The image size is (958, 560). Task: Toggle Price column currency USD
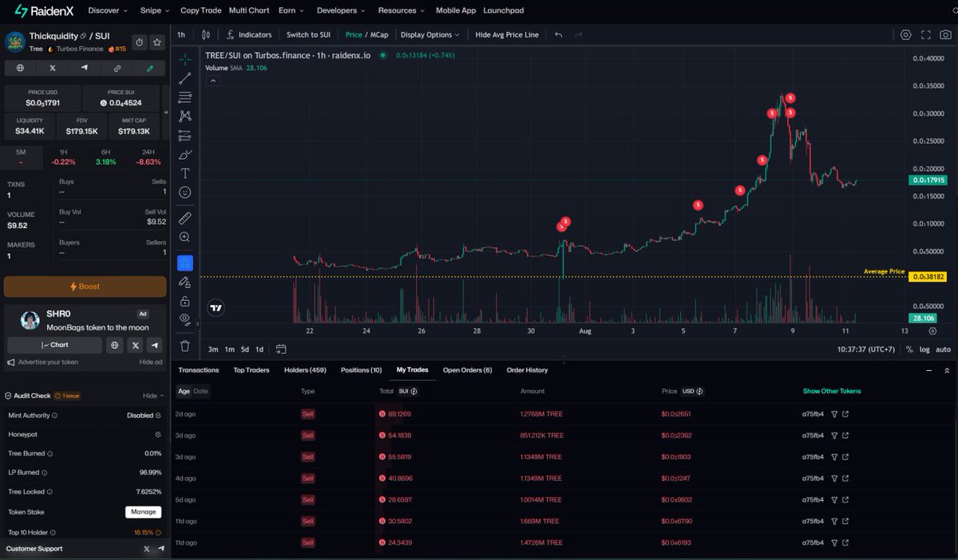693,391
